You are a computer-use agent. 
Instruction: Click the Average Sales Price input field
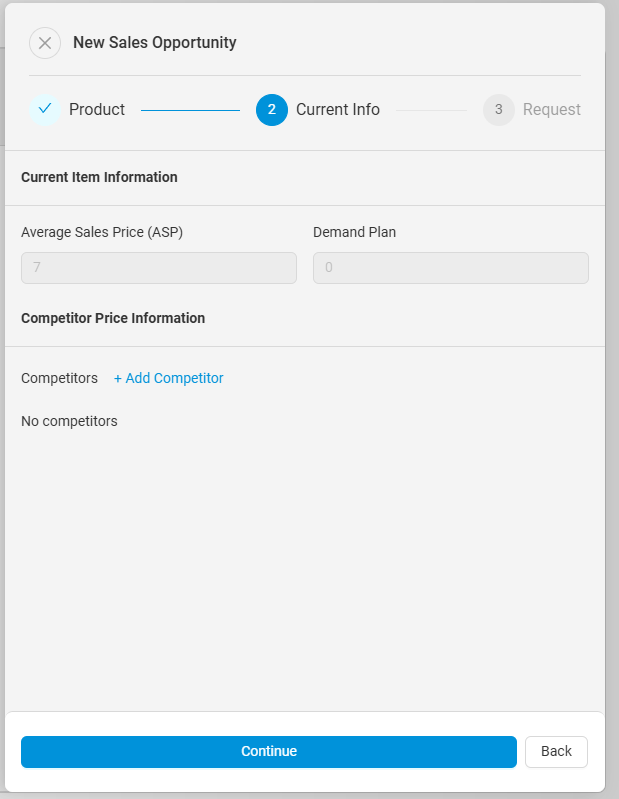pyautogui.click(x=159, y=268)
